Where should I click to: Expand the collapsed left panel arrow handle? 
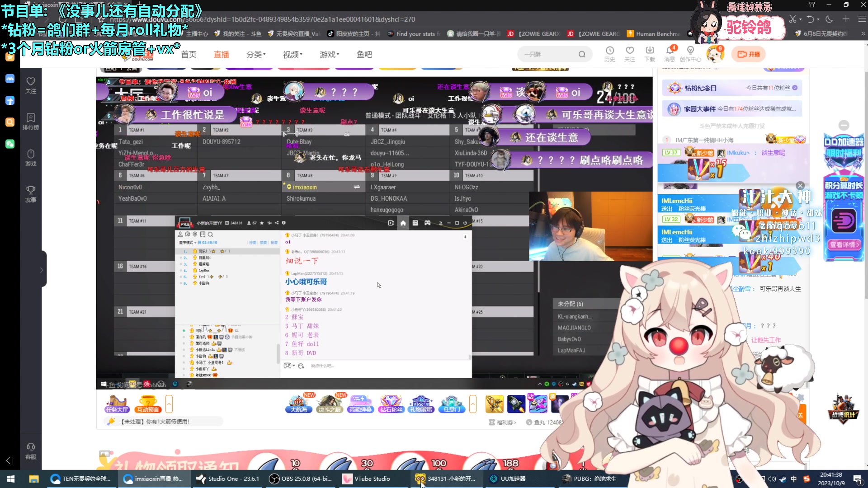tap(42, 270)
